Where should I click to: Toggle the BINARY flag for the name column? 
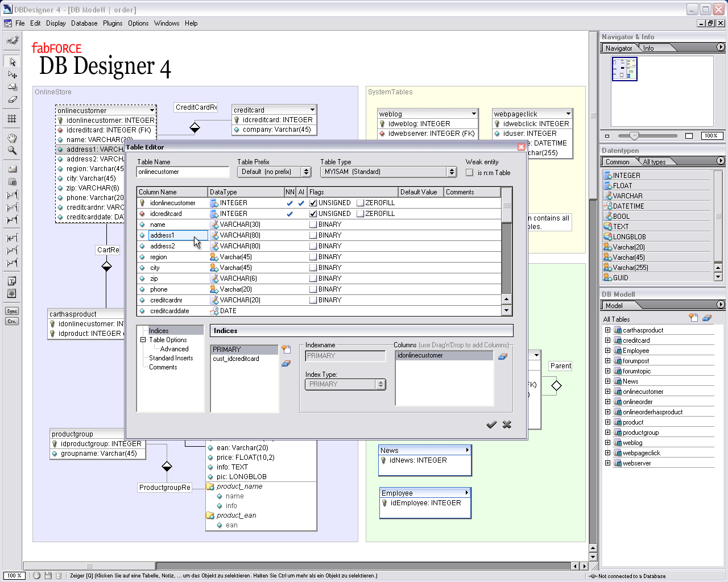click(x=313, y=224)
